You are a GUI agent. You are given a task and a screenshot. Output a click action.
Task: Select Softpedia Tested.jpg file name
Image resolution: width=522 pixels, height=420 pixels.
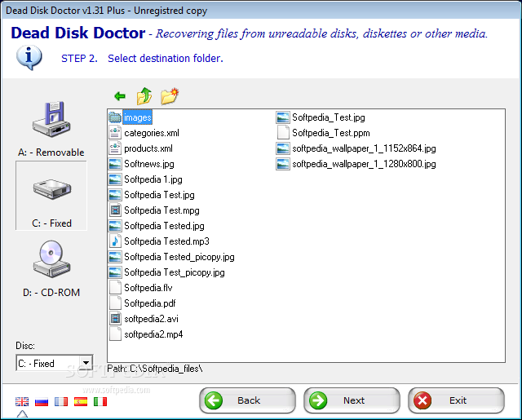[164, 226]
